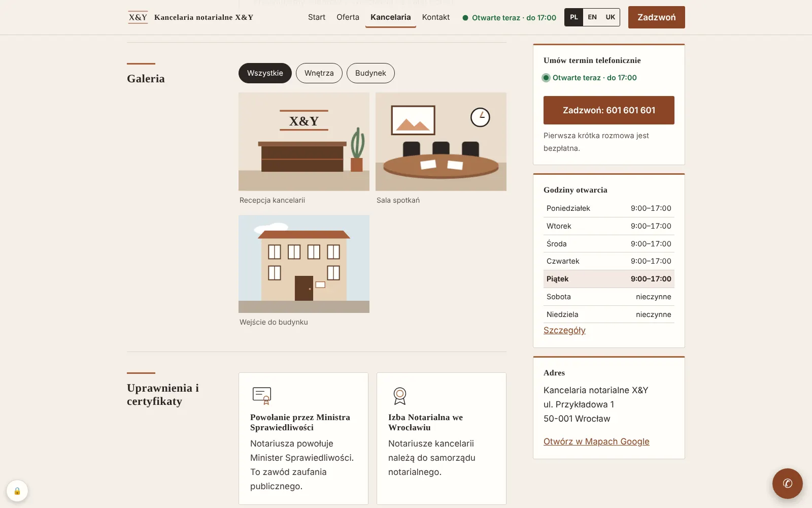Open the lock privacy icon
The height and width of the screenshot is (508, 812).
[x=17, y=491]
